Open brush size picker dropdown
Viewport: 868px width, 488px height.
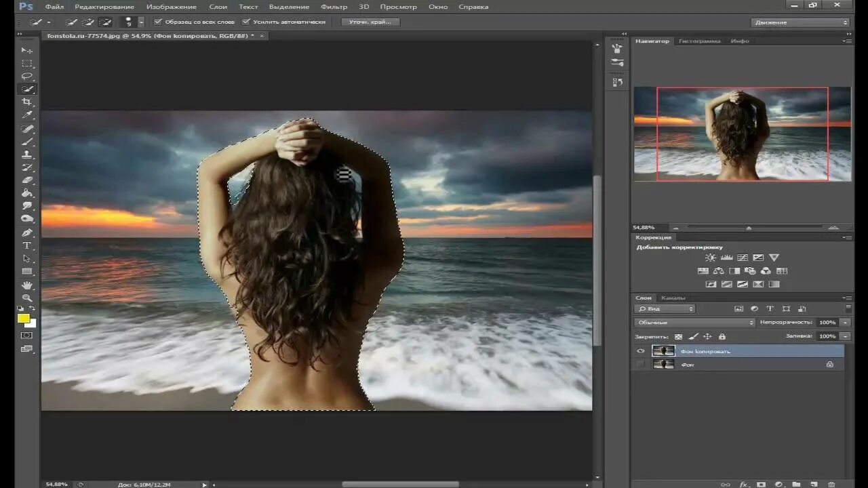141,22
